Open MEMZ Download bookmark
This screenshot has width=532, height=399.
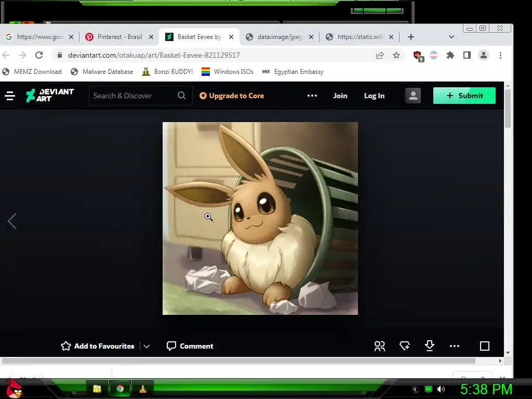click(32, 72)
